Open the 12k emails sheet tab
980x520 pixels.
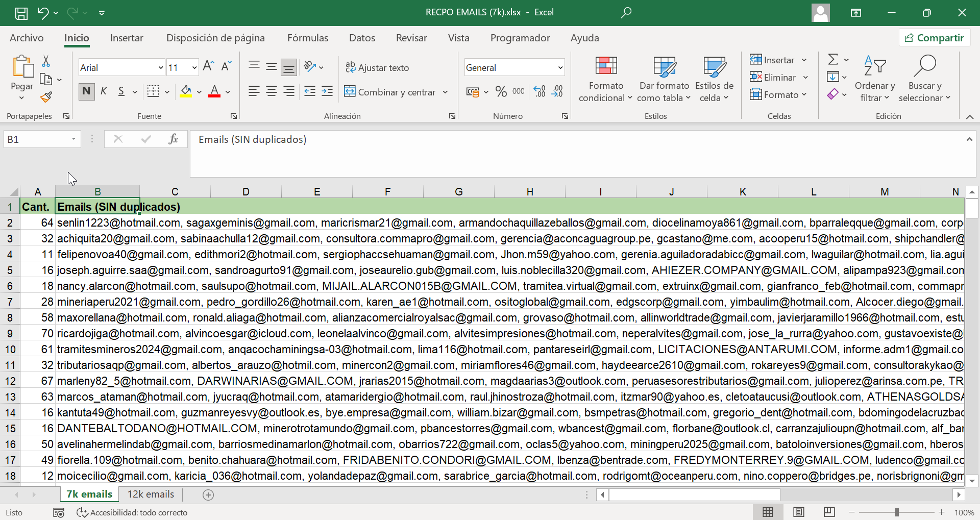point(150,493)
